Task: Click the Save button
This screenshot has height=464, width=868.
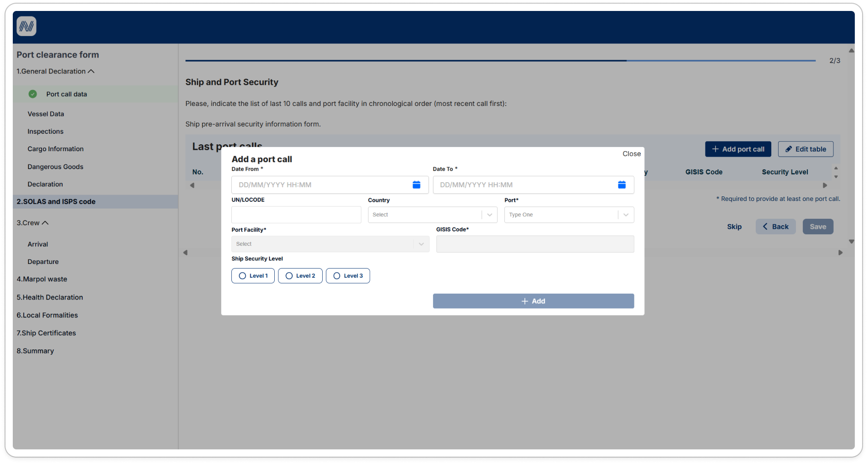Action: click(818, 227)
